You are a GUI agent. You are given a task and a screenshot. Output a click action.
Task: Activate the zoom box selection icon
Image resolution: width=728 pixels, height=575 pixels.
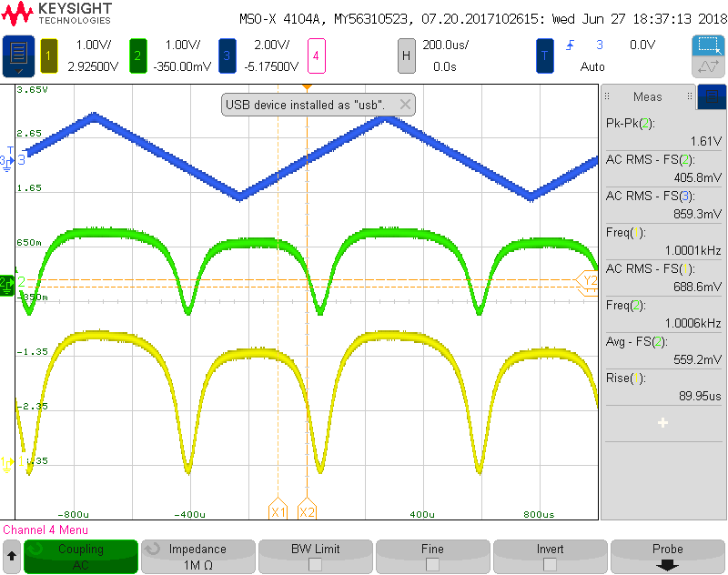click(x=708, y=45)
